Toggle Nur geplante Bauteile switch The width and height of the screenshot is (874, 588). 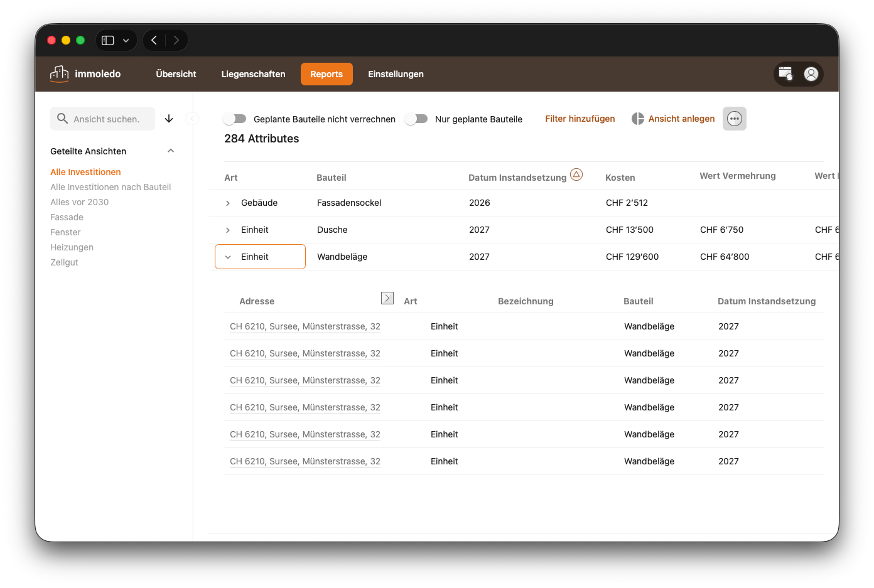pyautogui.click(x=416, y=119)
